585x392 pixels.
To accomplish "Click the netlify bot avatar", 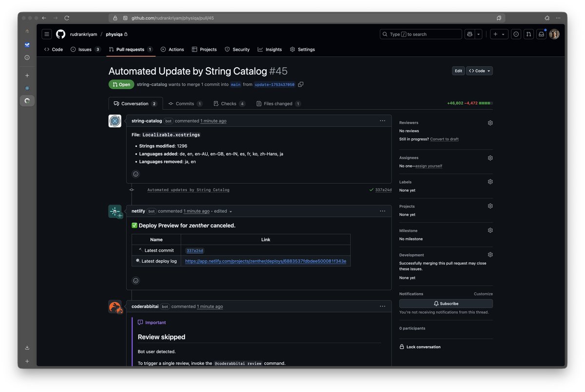I will (115, 211).
